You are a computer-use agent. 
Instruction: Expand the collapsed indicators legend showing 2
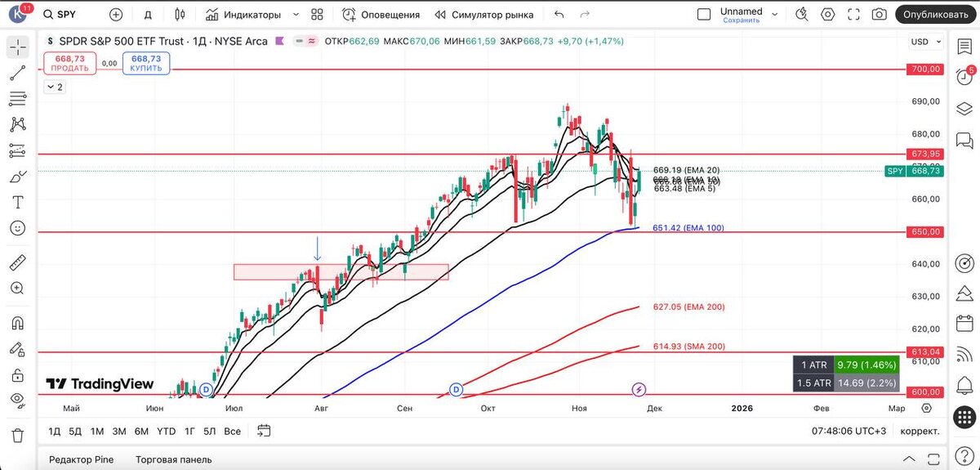click(54, 87)
